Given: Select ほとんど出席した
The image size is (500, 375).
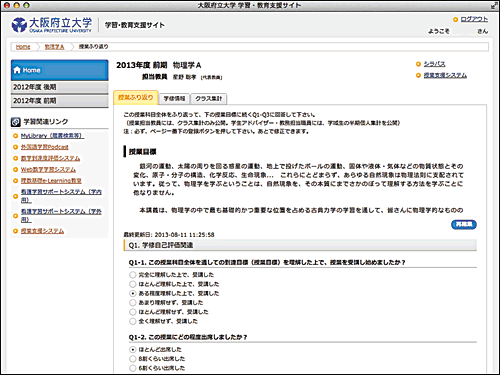Looking at the screenshot, I should [133, 349].
